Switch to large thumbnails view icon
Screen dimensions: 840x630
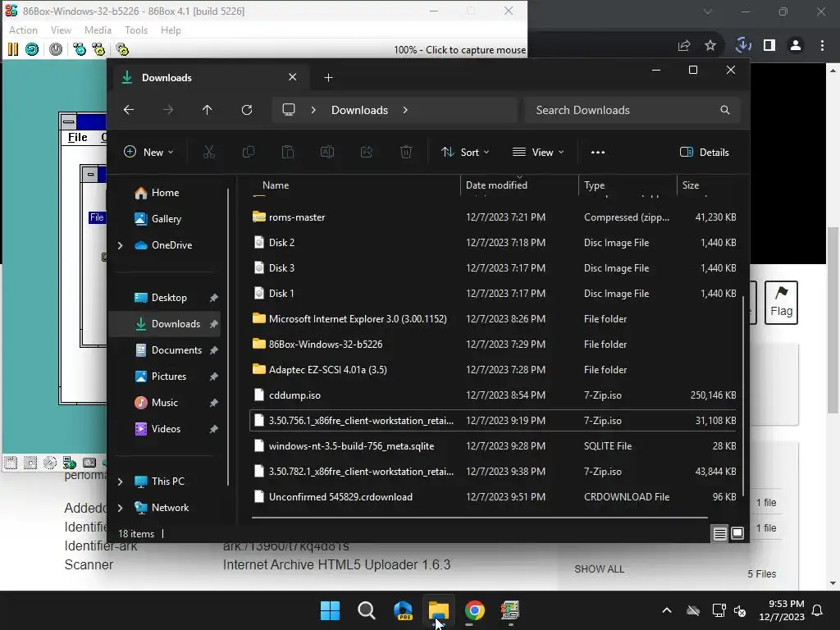click(x=737, y=533)
